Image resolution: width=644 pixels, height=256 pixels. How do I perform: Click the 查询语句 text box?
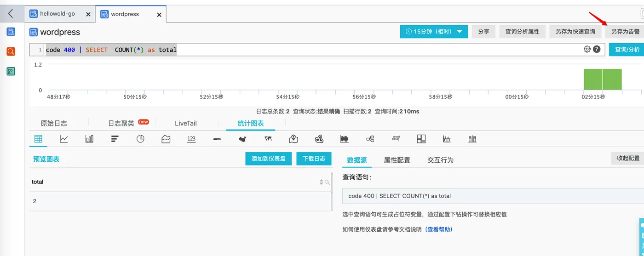click(493, 196)
